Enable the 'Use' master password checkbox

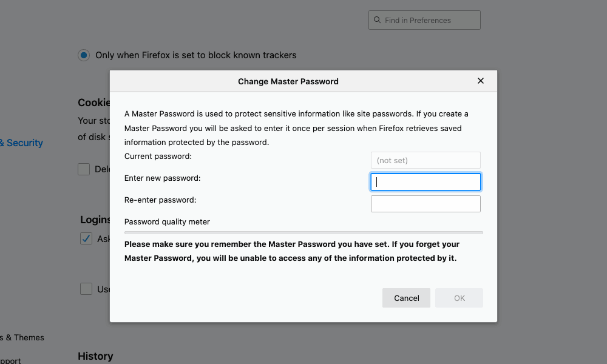point(86,289)
